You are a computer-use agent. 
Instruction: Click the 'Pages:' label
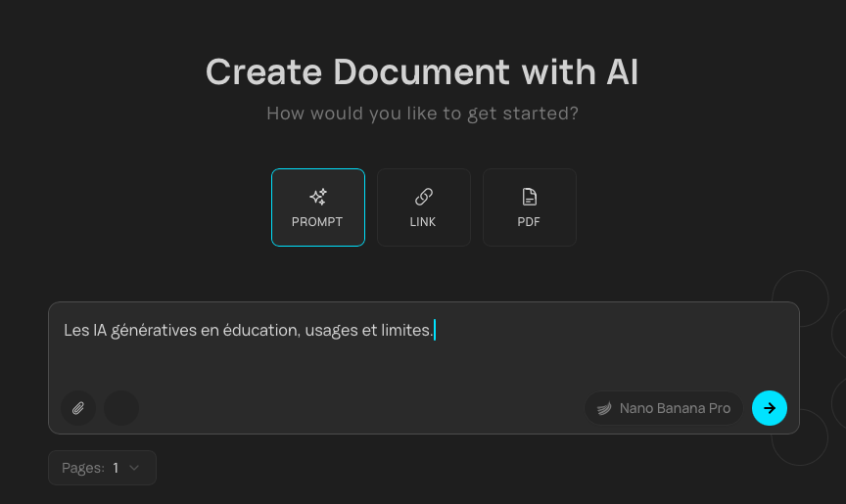click(x=82, y=468)
